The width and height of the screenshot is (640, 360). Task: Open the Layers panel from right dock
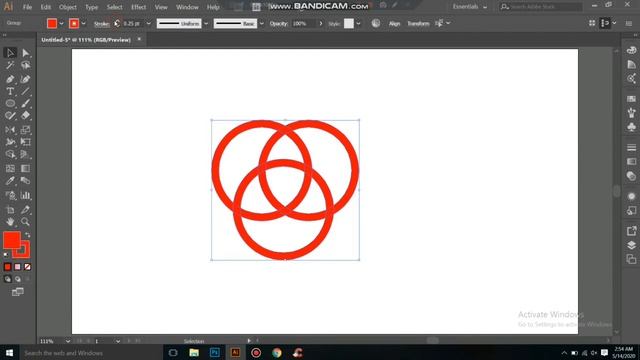(631, 245)
